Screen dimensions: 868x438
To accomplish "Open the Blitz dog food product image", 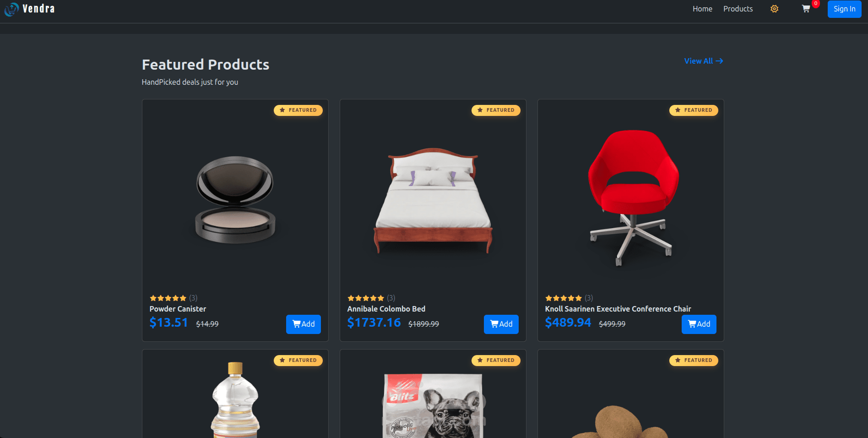I will [433, 405].
